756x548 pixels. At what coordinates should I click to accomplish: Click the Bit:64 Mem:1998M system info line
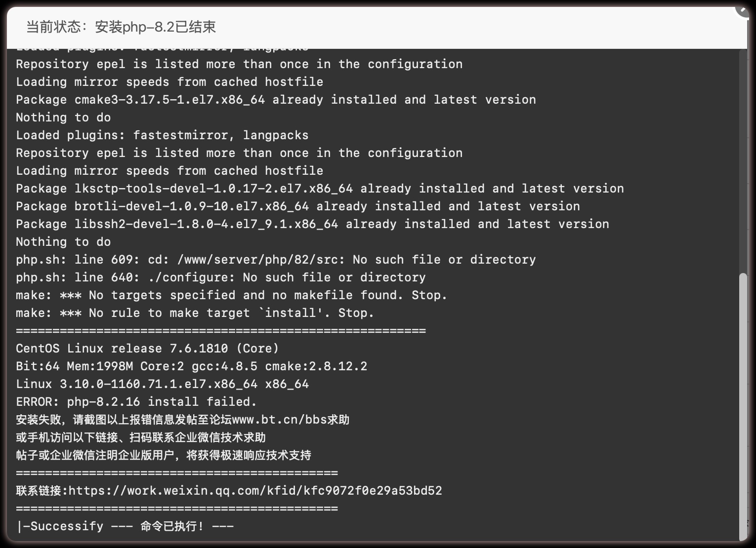pyautogui.click(x=192, y=366)
